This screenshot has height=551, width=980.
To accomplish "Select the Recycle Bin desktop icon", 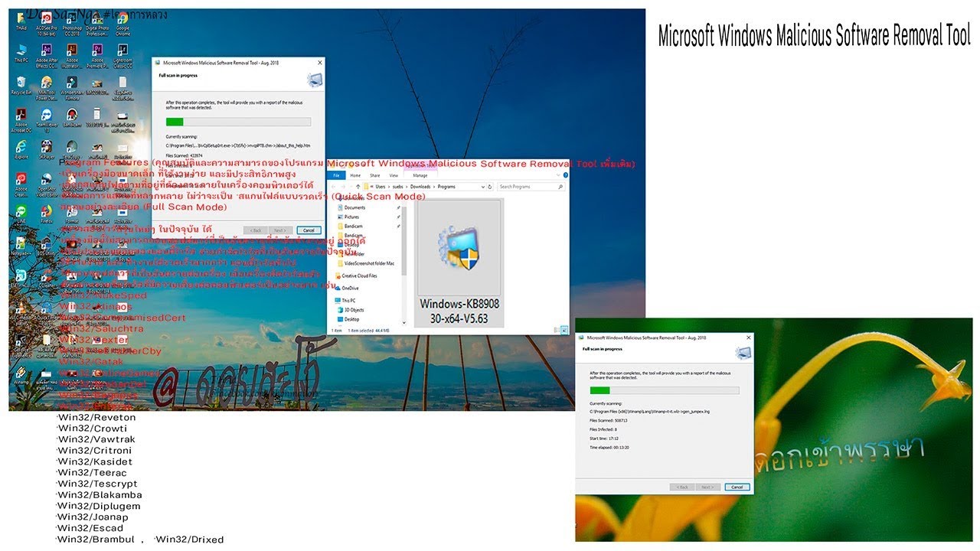I will pyautogui.click(x=21, y=86).
